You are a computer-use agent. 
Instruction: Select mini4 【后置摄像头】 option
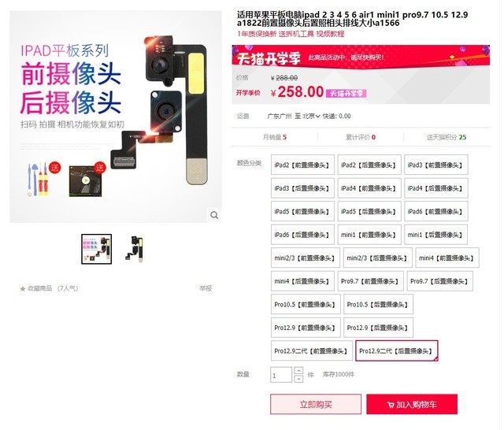click(302, 281)
